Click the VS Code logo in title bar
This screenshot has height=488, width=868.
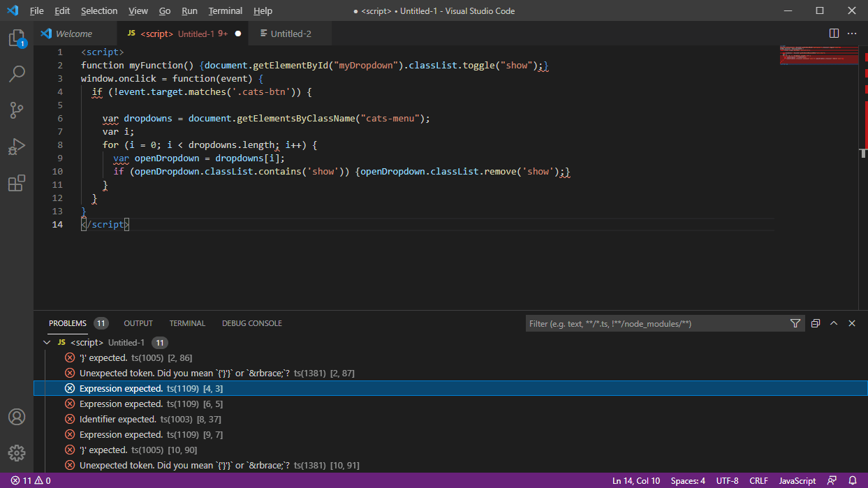[x=13, y=10]
